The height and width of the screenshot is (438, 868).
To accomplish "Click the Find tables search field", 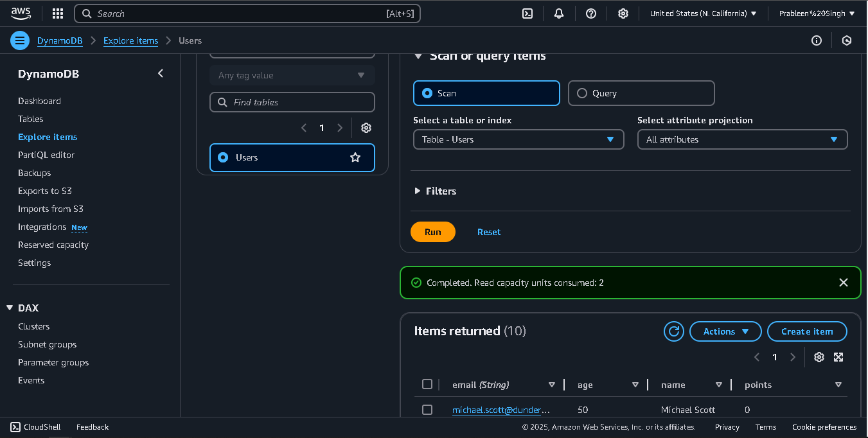I will [x=292, y=102].
